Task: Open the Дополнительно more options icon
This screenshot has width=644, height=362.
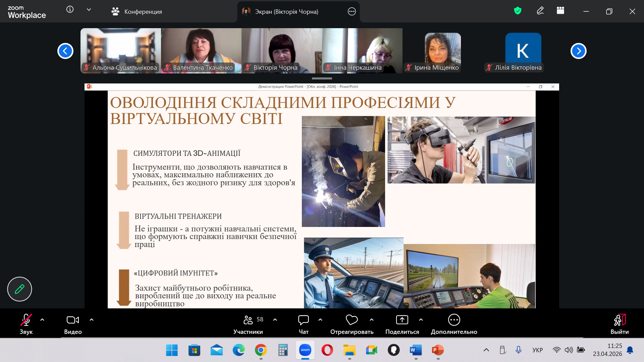Action: pos(454,320)
